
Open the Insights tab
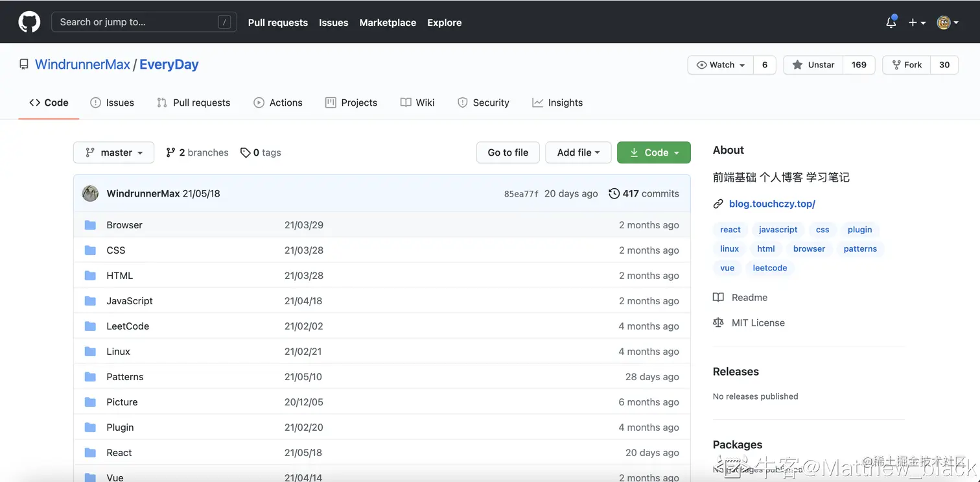(x=557, y=102)
